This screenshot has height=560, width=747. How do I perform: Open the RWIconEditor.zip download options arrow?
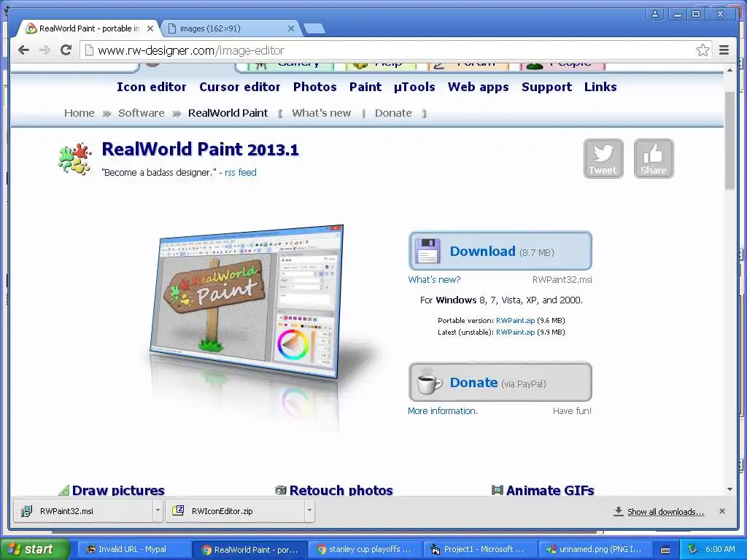pos(309,510)
